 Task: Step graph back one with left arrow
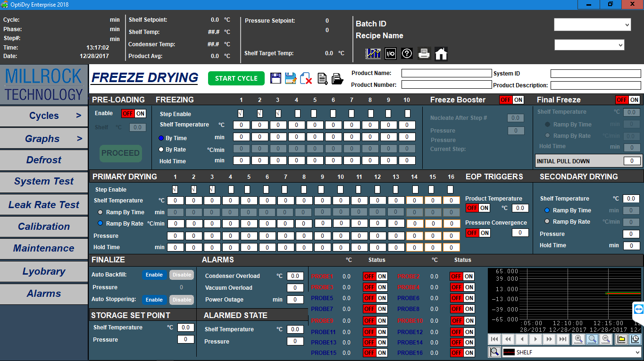522,339
